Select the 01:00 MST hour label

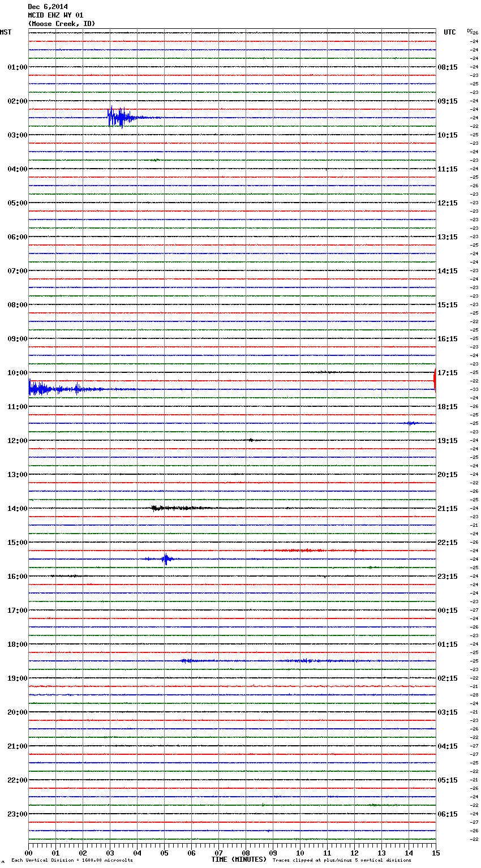coord(18,67)
